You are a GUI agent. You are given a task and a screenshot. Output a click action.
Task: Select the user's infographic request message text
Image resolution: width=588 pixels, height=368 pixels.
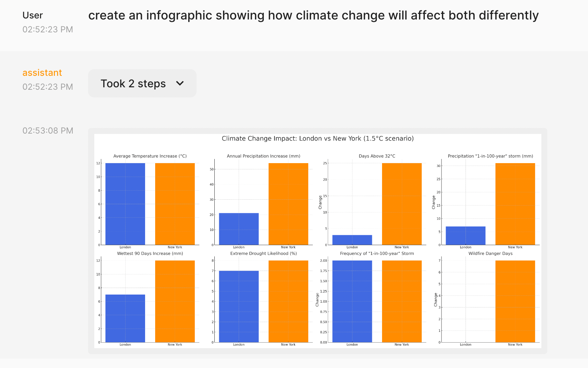point(313,15)
